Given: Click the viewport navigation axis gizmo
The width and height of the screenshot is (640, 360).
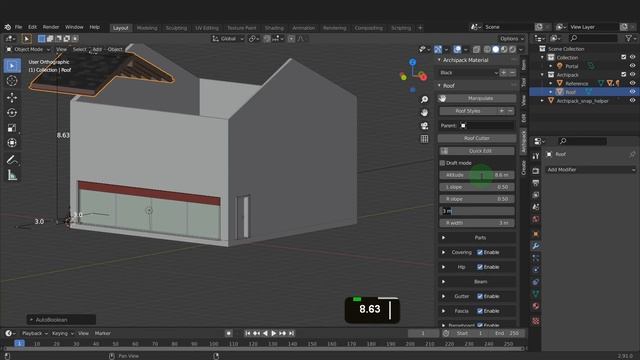Looking at the screenshot, I should click(x=413, y=76).
